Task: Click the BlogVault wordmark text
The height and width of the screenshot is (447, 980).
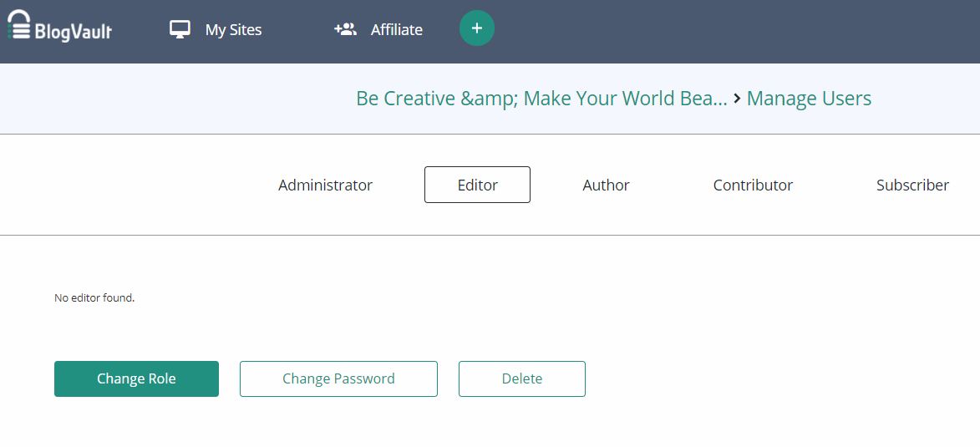Action: click(x=74, y=32)
